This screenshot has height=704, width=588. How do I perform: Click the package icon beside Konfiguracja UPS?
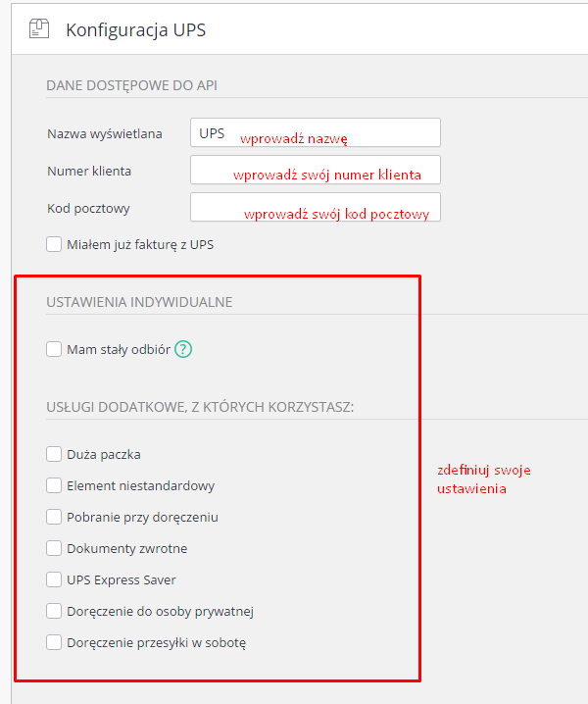[38, 29]
